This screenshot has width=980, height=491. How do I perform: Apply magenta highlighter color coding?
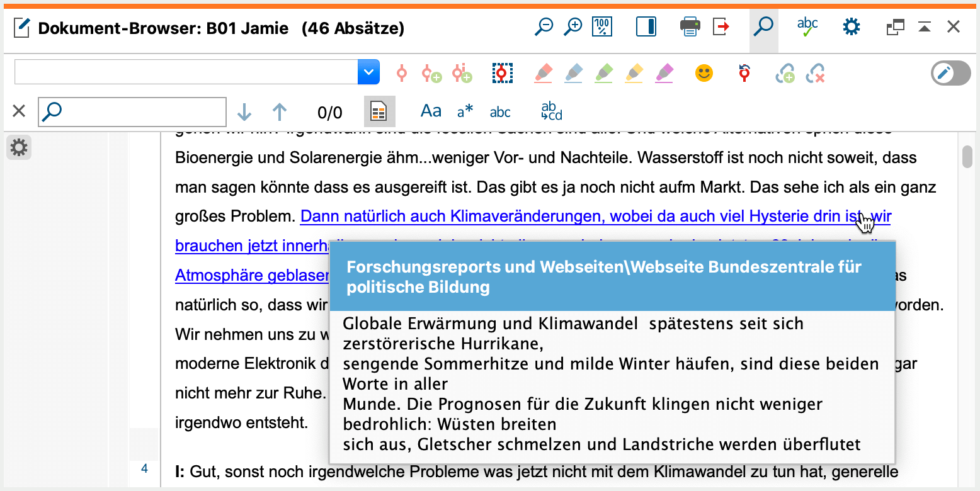click(664, 74)
